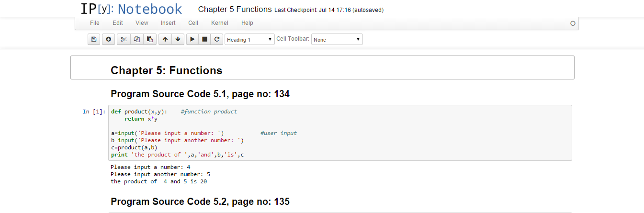Image resolution: width=644 pixels, height=213 pixels.
Task: Open the File menu
Action: coord(95,23)
